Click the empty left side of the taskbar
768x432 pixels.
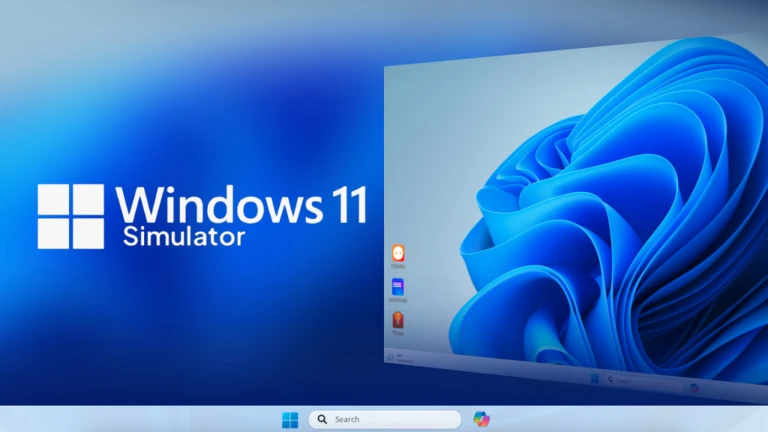[130, 420]
